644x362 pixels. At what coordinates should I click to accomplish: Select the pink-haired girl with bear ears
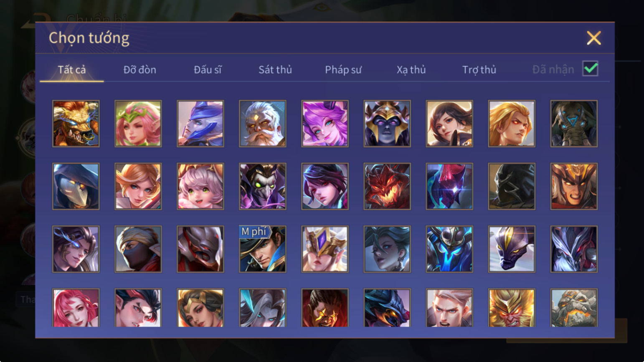200,186
